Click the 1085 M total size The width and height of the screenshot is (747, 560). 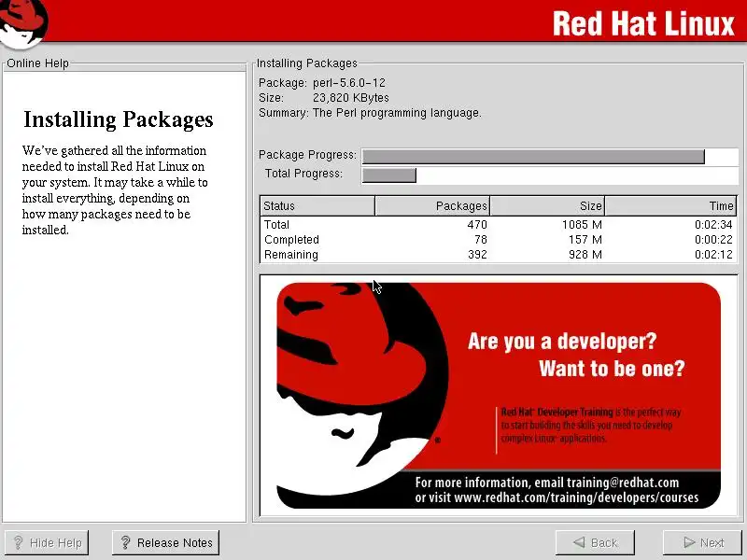pos(582,224)
